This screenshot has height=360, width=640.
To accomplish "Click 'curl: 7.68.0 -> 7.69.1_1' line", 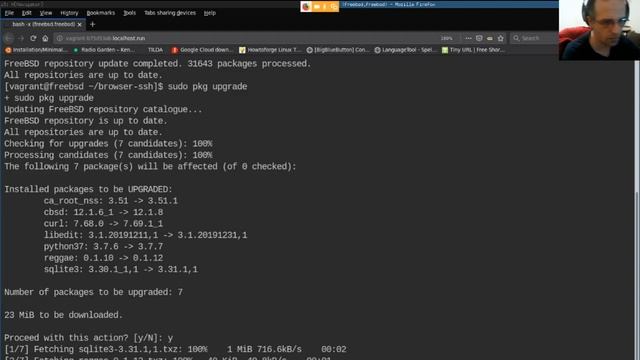I will coord(103,224).
